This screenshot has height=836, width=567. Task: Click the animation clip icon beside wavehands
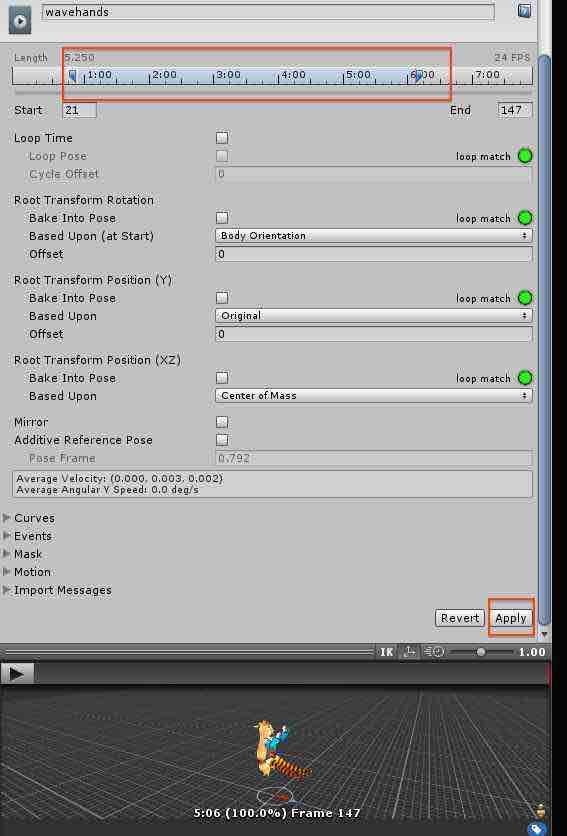pyautogui.click(x=20, y=20)
